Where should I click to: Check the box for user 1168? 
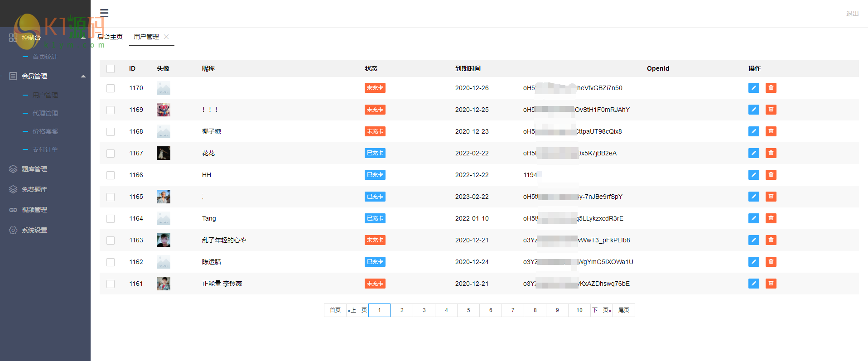[x=111, y=132]
